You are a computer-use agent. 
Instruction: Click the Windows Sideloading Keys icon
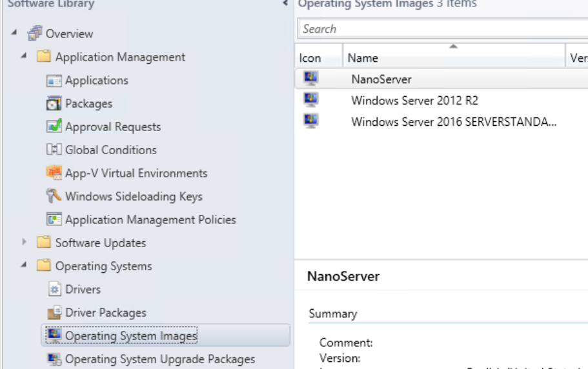tap(54, 195)
